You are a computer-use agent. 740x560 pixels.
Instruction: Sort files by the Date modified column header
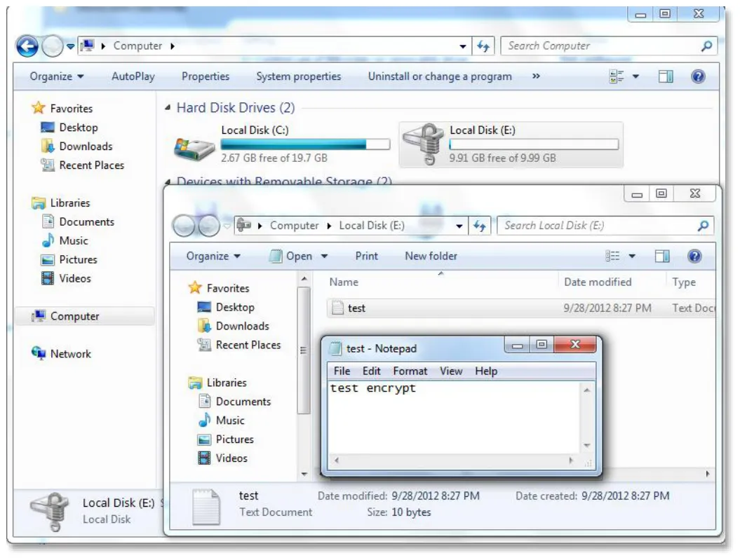598,282
